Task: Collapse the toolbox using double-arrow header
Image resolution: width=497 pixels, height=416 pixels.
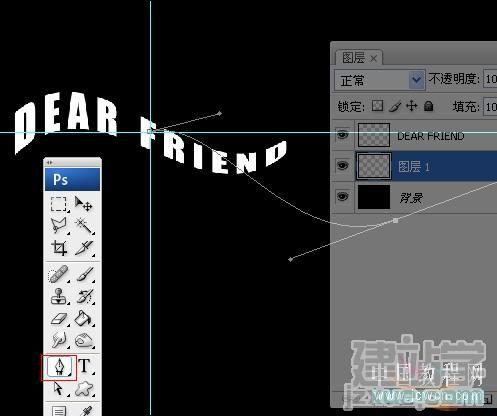Action: pyautogui.click(x=50, y=162)
